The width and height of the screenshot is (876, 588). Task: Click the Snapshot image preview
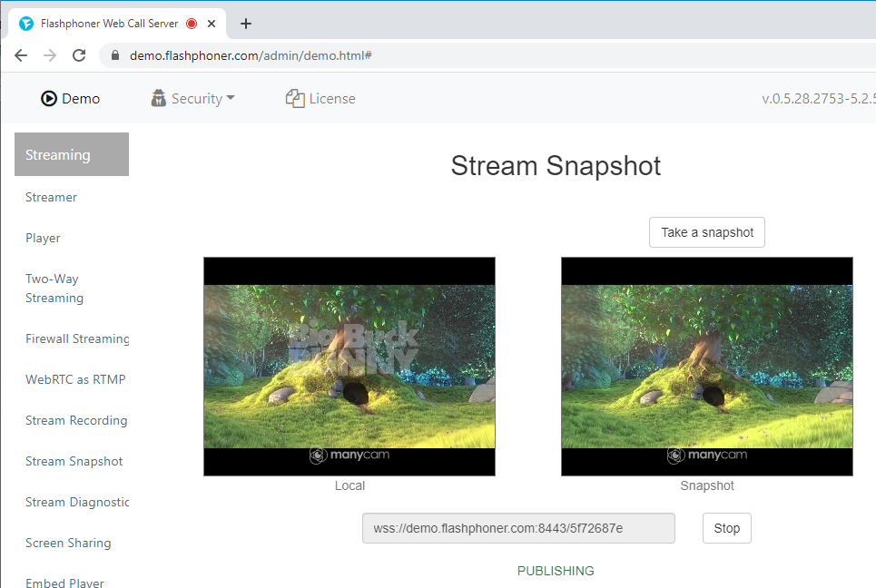[x=707, y=367]
